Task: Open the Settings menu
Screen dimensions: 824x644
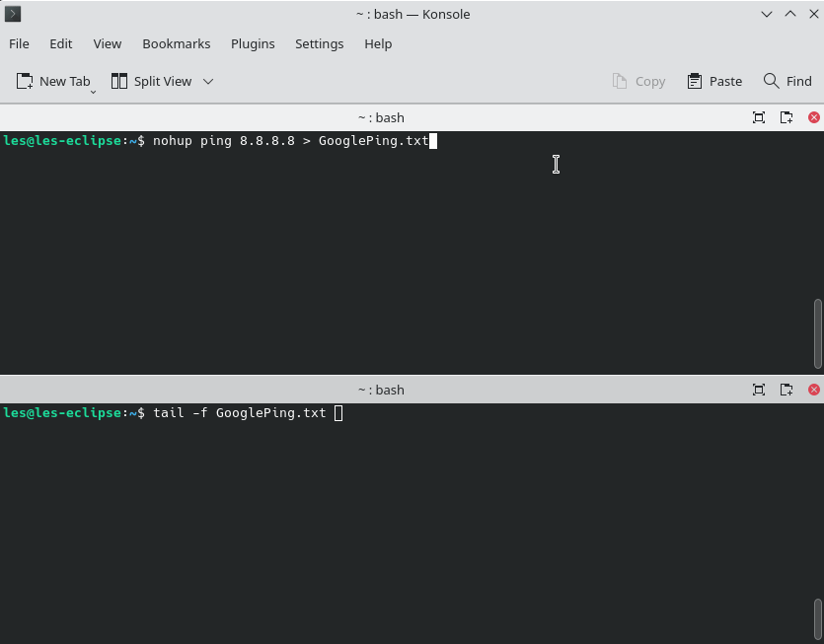Action: 319,43
